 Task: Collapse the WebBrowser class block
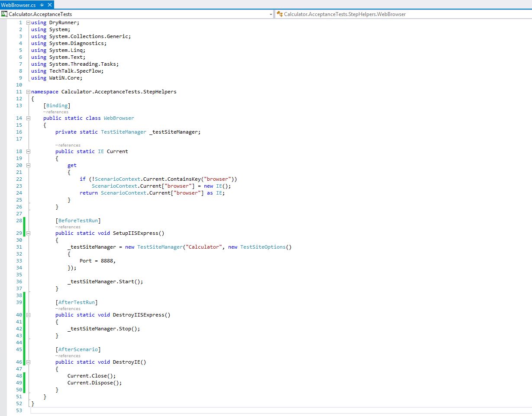(x=28, y=118)
